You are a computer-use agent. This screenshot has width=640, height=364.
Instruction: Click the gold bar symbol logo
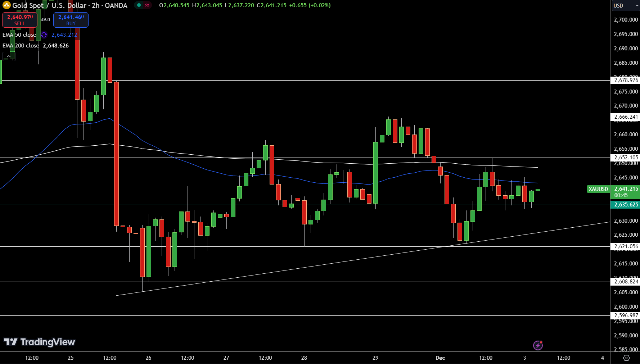tap(6, 5)
